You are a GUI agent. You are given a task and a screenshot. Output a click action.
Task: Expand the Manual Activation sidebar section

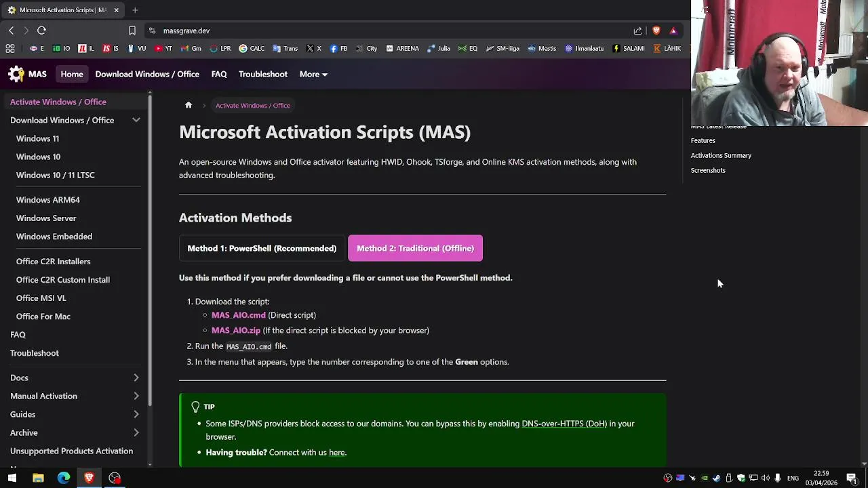coord(136,396)
